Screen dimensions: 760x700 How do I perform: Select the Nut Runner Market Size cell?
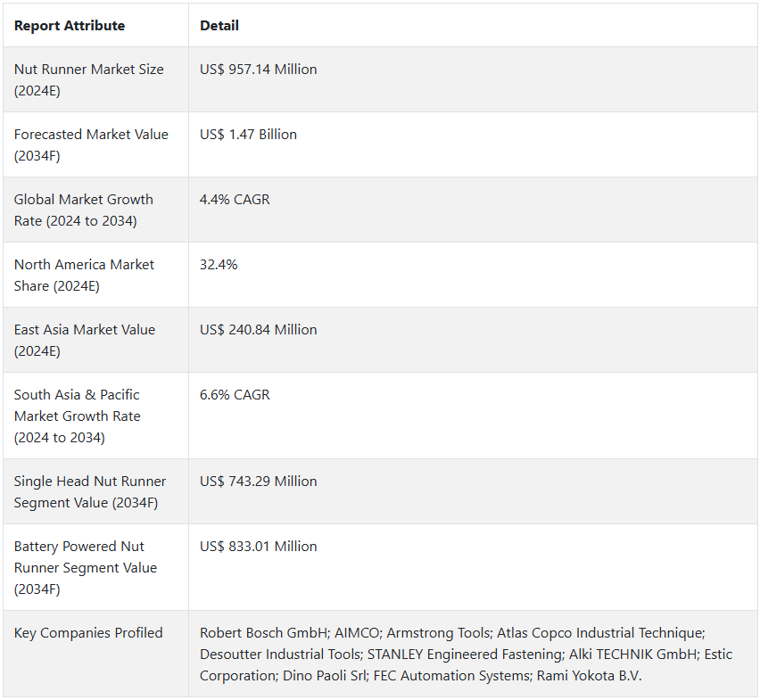point(88,80)
